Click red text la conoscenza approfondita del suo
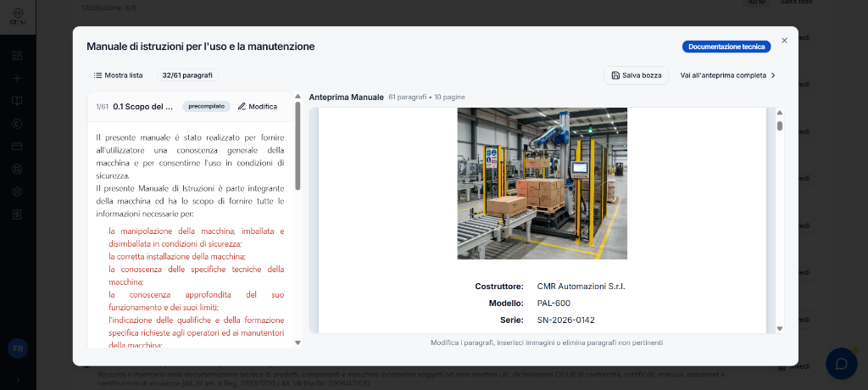 [x=197, y=301]
